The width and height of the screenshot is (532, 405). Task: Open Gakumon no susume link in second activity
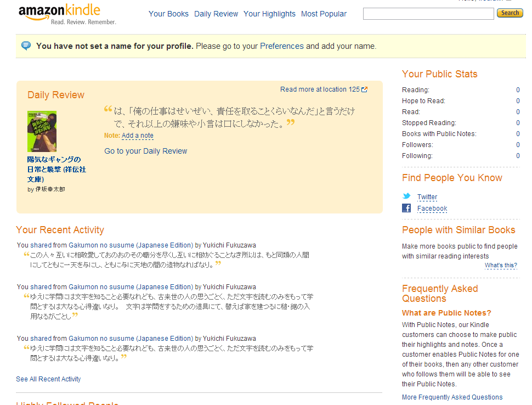pos(131,287)
